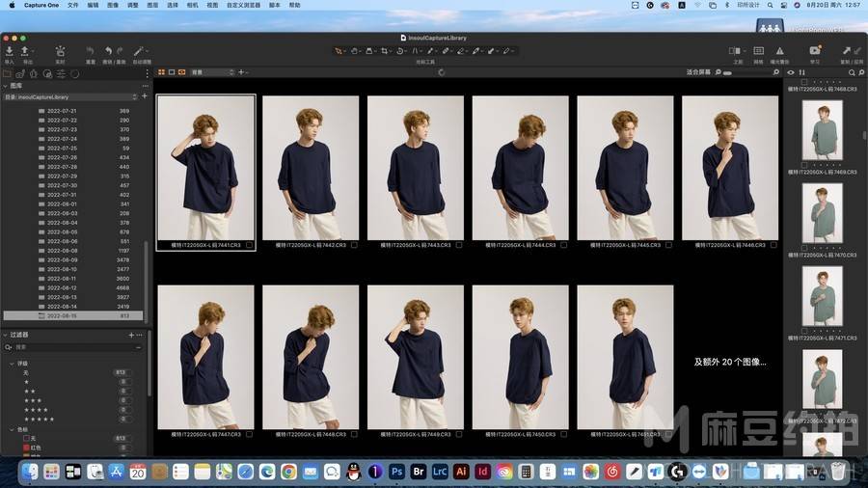Click the Reset (重置) adjustments icon
The height and width of the screenshot is (488, 868).
[91, 51]
